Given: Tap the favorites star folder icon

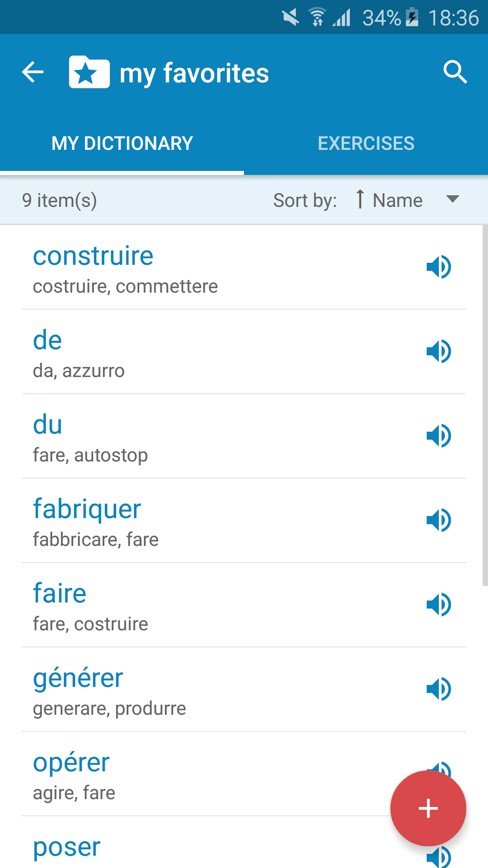Looking at the screenshot, I should pyautogui.click(x=89, y=73).
